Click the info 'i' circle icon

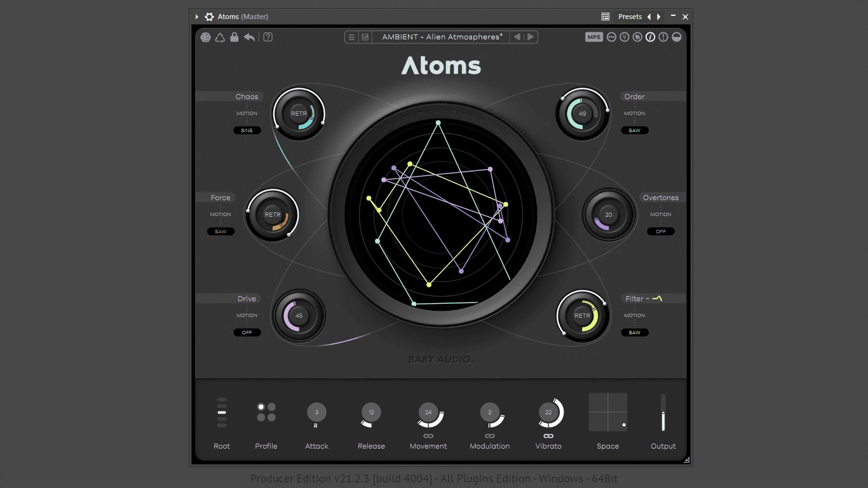(x=651, y=37)
